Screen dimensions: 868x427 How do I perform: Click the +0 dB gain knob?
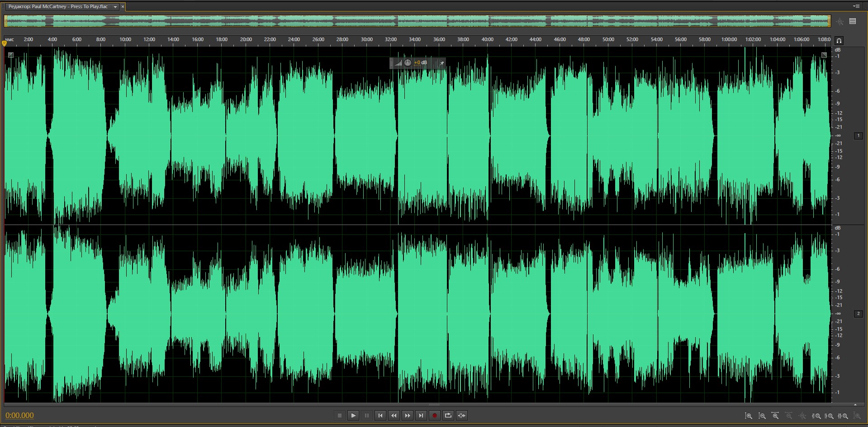408,63
